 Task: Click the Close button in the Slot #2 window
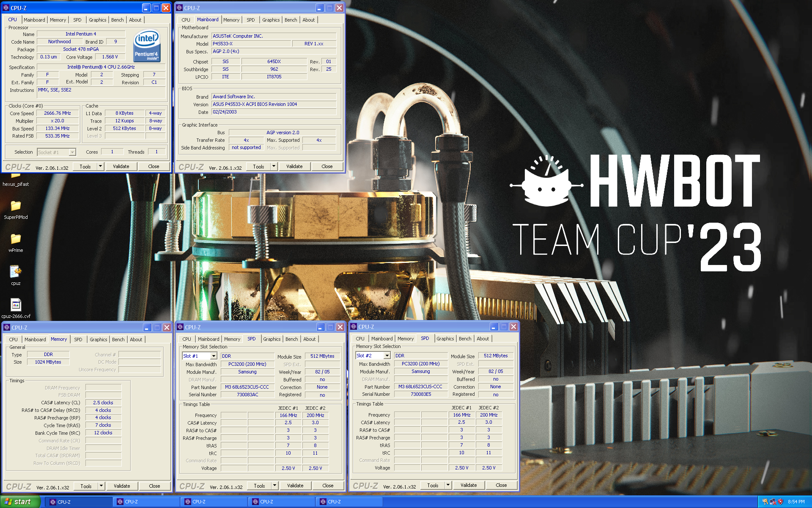tap(501, 485)
